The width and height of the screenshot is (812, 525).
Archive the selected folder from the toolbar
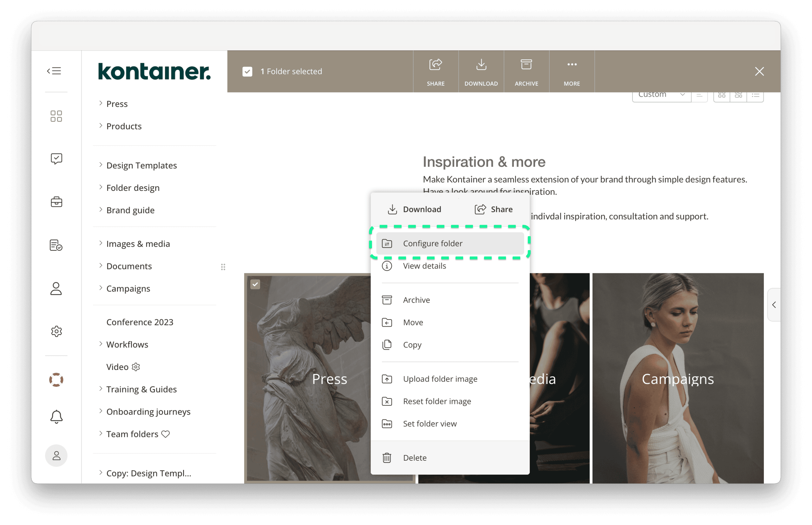click(526, 71)
